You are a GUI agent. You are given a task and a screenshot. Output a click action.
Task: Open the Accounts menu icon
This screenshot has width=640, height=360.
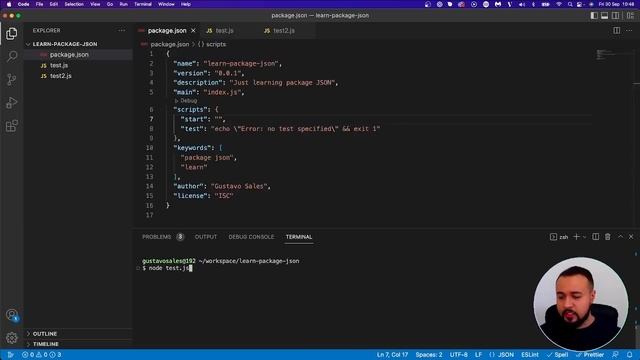pyautogui.click(x=11, y=315)
